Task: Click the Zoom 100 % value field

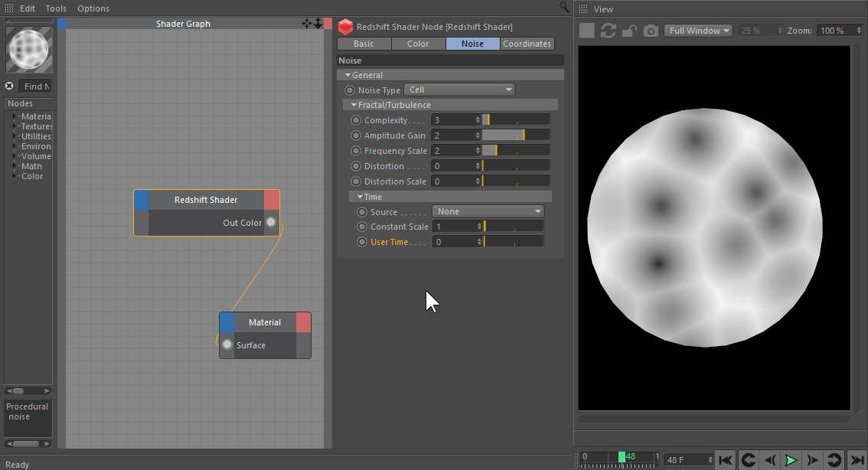Action: [838, 31]
